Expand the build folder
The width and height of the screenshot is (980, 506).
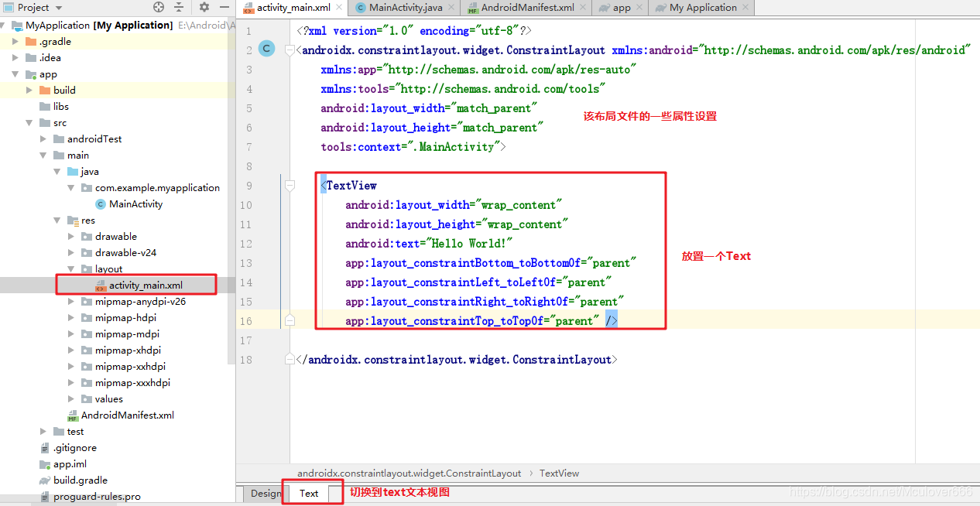pos(30,91)
